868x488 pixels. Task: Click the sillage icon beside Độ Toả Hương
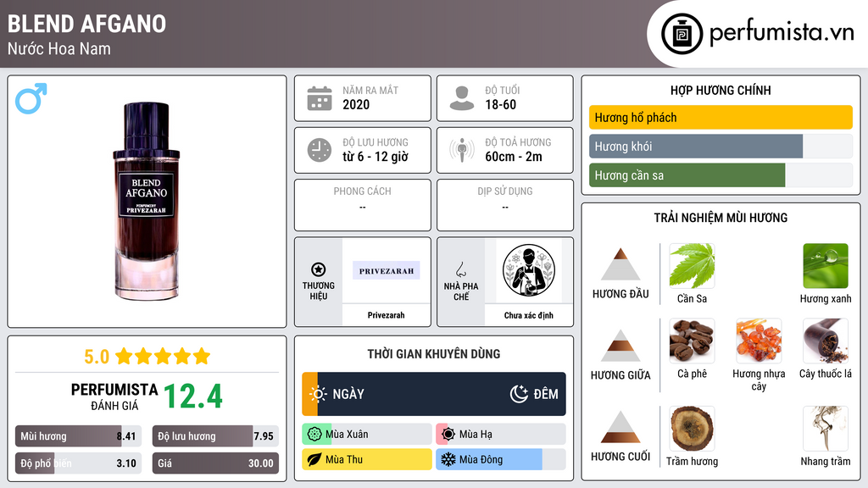(x=462, y=150)
